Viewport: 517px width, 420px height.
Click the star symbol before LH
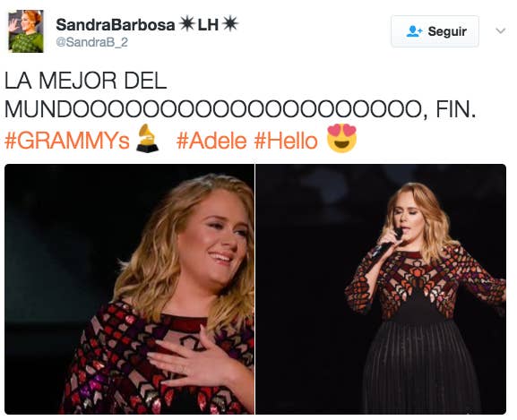(186, 24)
